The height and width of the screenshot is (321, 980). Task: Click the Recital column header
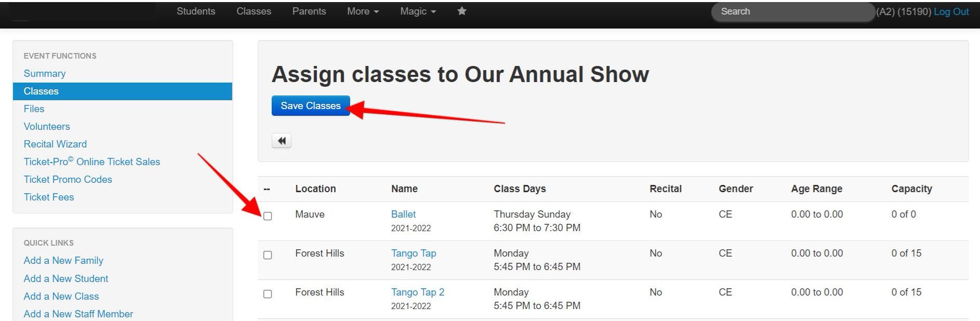tap(666, 189)
